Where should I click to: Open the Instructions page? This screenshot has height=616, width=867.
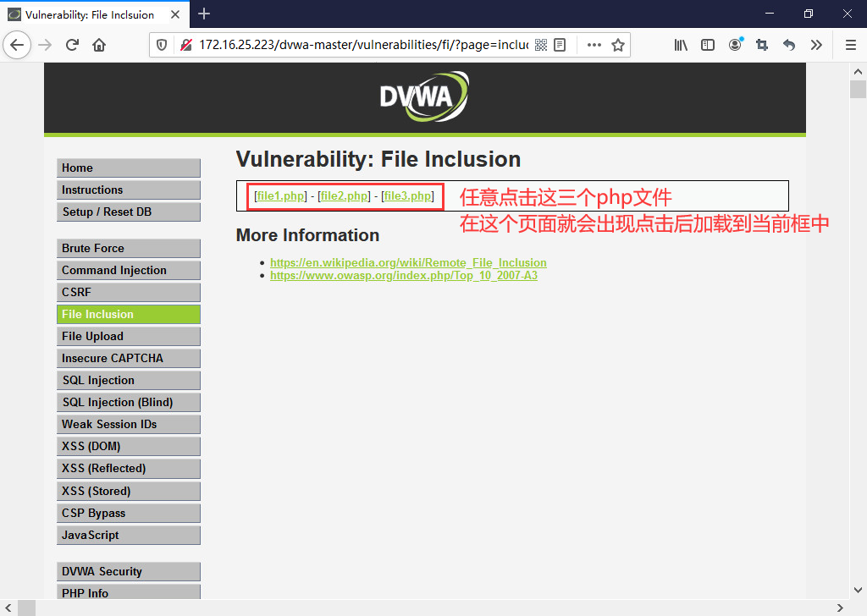pos(129,190)
